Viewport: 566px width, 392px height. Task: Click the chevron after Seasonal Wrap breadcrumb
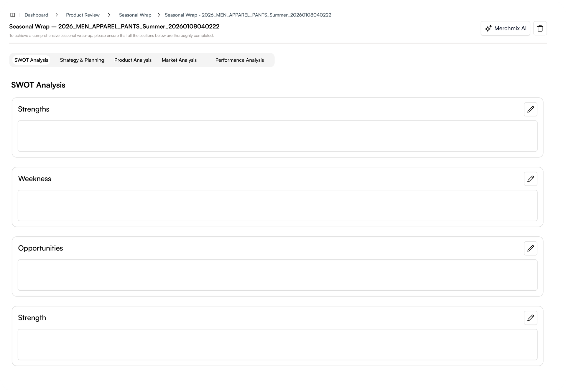159,15
